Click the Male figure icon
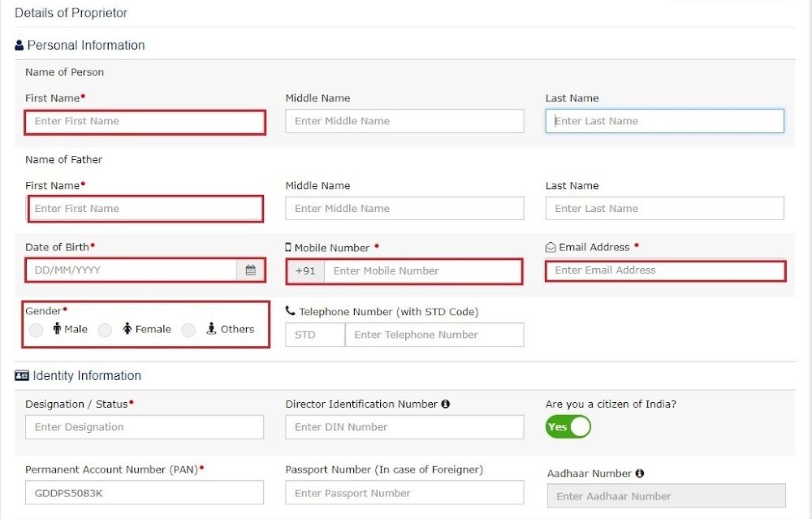 [57, 328]
